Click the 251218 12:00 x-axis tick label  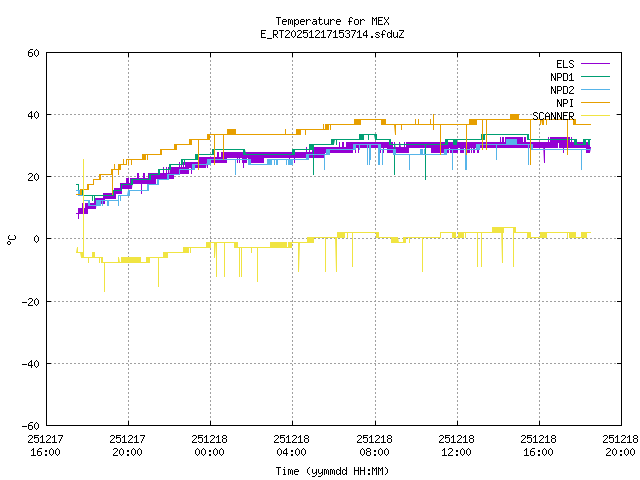tap(457, 445)
